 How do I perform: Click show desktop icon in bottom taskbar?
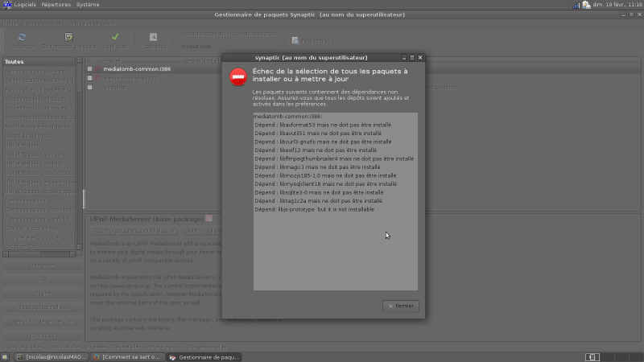(5, 357)
